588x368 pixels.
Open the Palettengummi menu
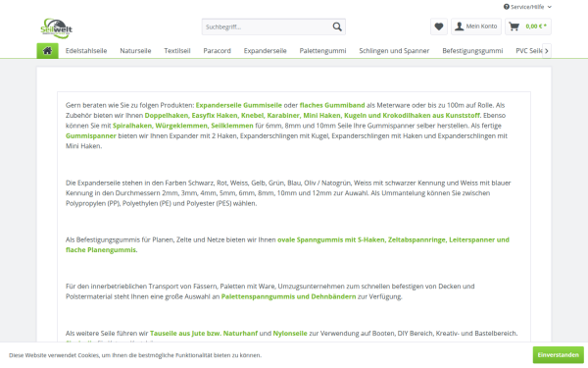point(322,51)
